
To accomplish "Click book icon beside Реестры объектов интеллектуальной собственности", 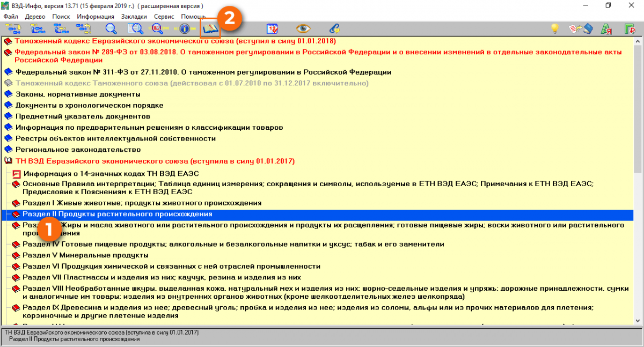I will [x=8, y=138].
